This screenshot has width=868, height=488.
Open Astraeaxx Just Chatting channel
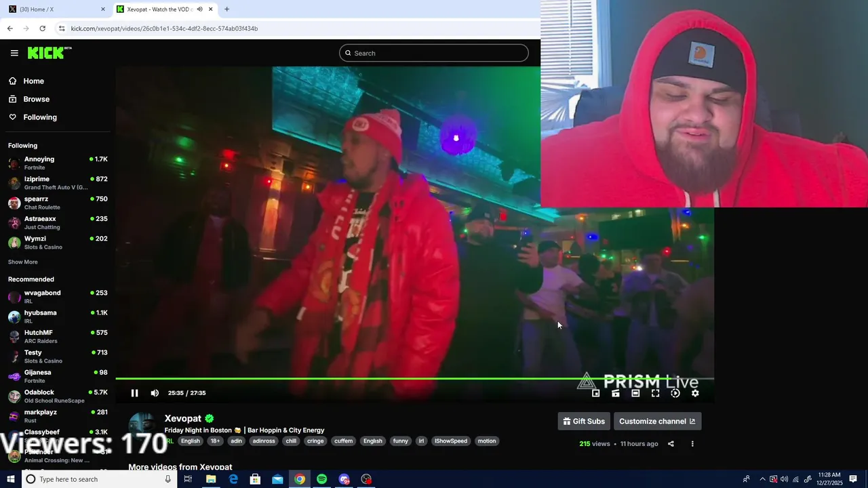click(58, 222)
